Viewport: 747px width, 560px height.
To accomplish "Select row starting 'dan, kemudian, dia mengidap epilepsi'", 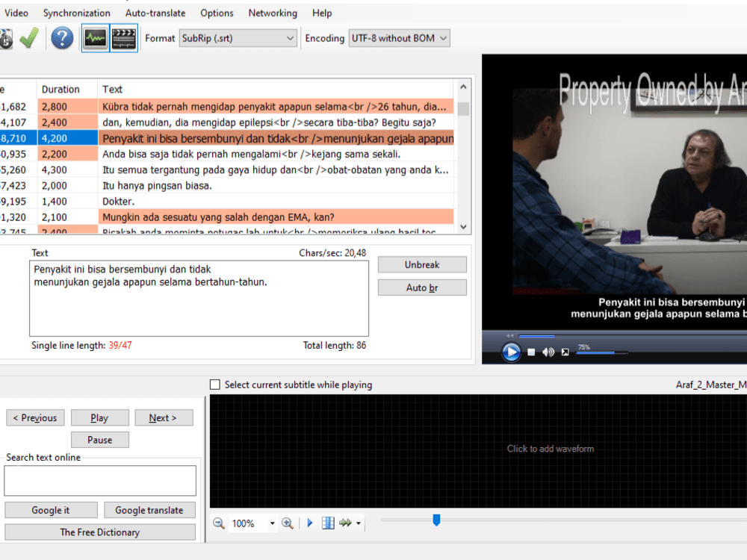I will [x=227, y=122].
